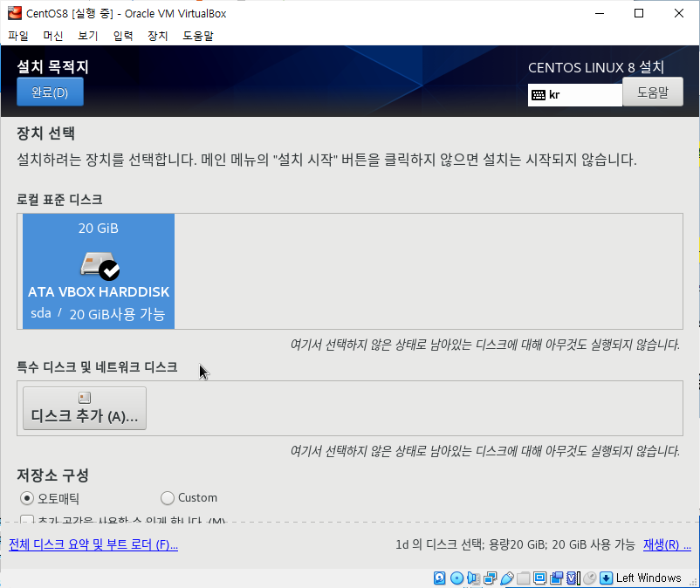The height and width of the screenshot is (588, 700).
Task: Open the 장치 menu
Action: [x=158, y=36]
